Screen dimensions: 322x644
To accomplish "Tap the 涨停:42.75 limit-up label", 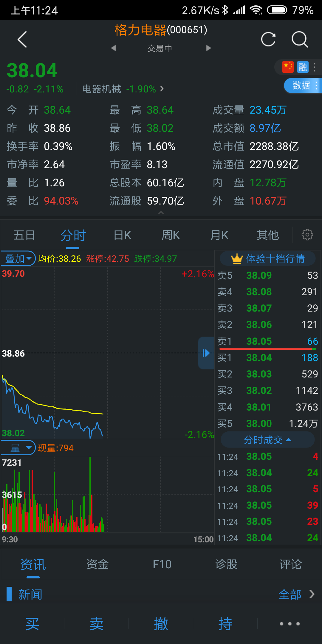I will 108,258.
